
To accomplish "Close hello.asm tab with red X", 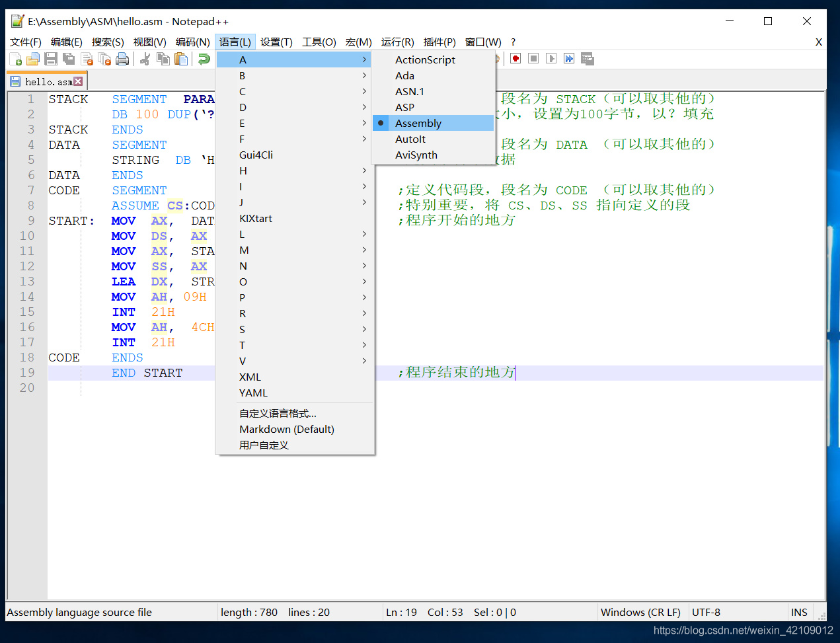I will (79, 81).
